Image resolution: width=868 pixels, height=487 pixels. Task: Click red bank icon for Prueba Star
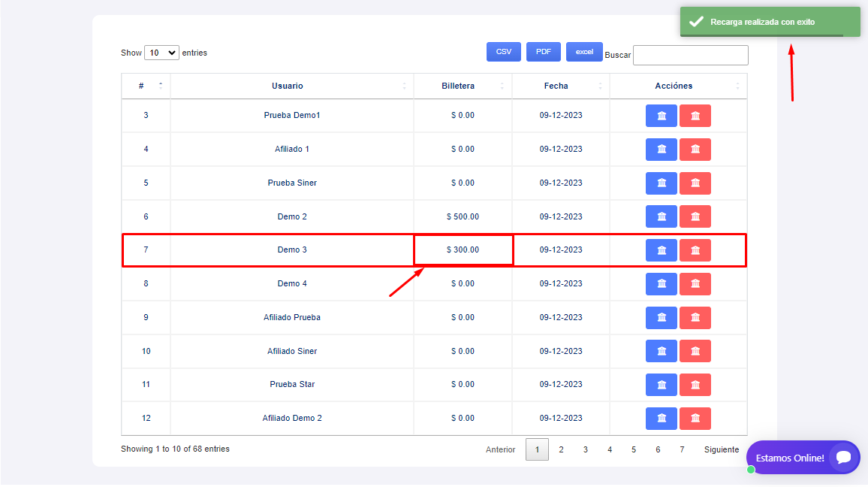(x=695, y=385)
